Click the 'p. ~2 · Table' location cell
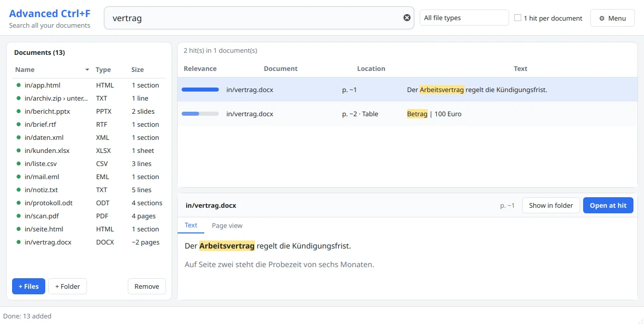The width and height of the screenshot is (644, 325). (360, 114)
